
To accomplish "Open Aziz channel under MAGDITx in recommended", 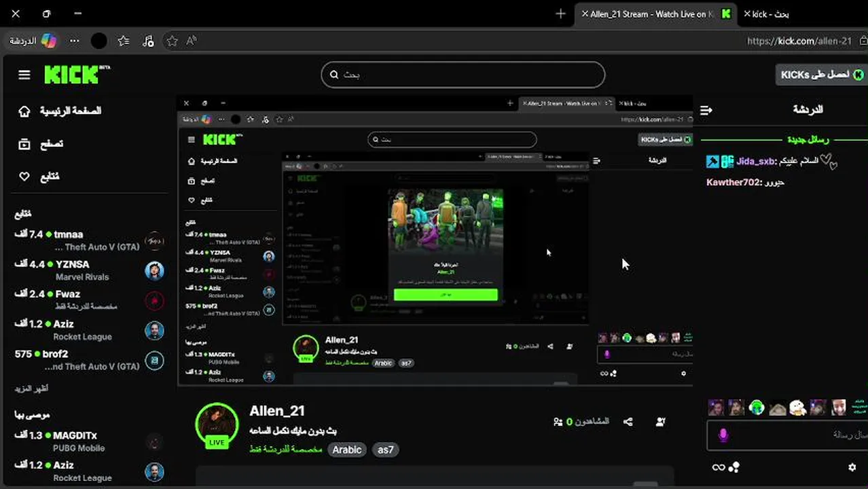I will 88,471.
